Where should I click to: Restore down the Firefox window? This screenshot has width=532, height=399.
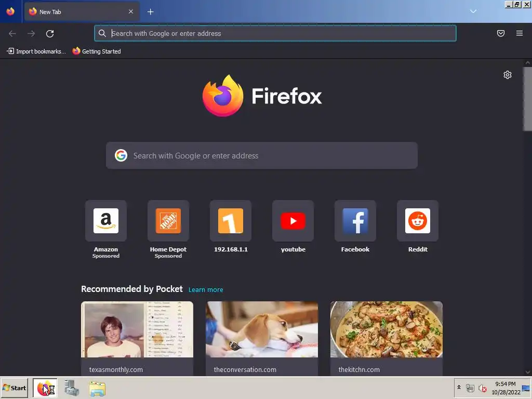[x=517, y=4]
